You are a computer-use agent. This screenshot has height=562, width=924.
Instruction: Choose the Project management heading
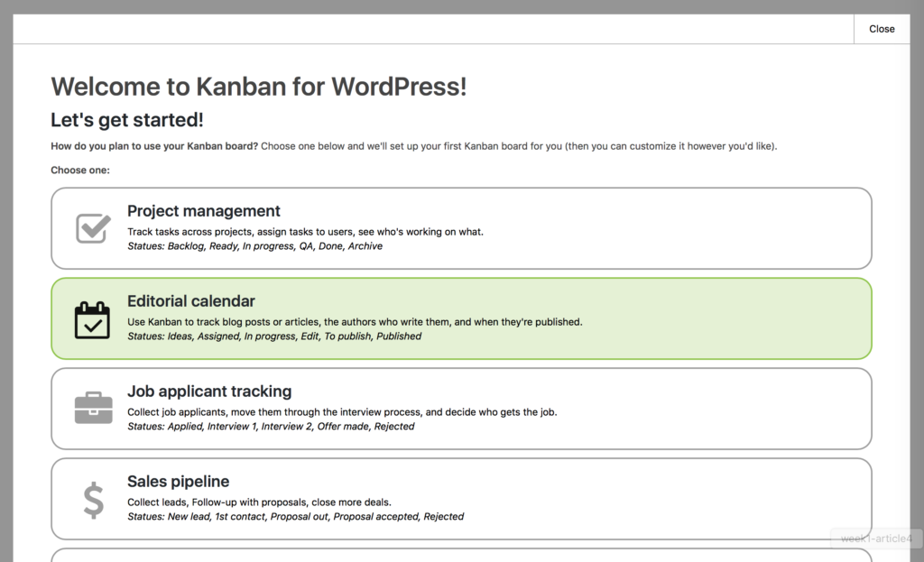click(x=203, y=211)
